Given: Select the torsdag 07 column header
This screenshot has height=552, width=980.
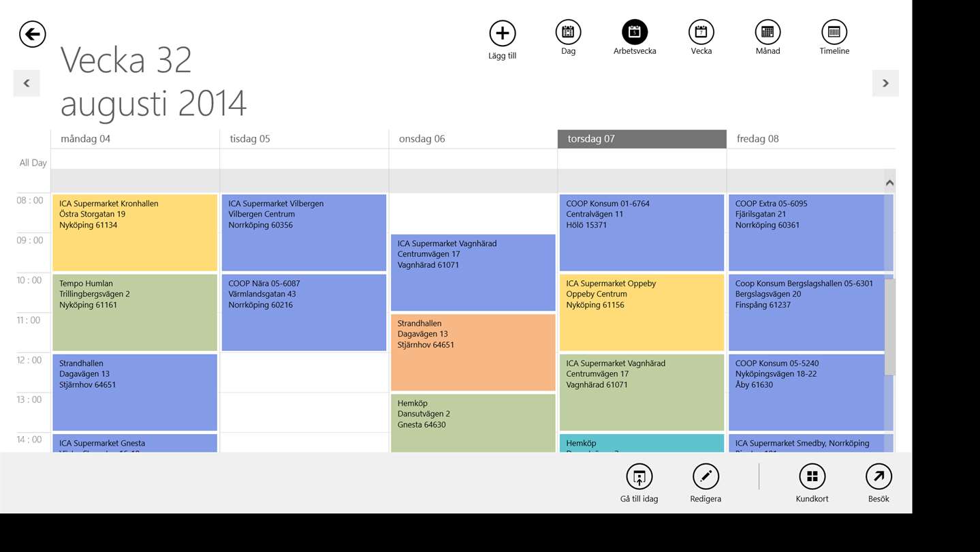Looking at the screenshot, I should (642, 138).
